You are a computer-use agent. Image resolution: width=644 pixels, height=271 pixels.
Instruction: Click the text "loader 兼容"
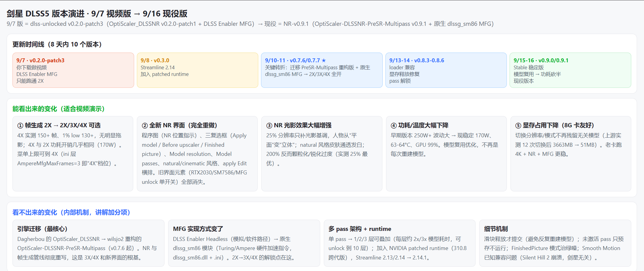[402, 67]
